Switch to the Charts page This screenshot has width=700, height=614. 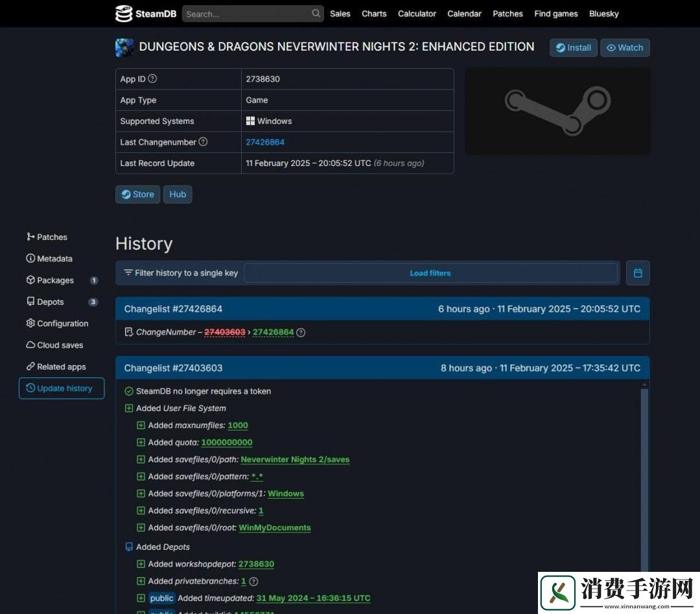[x=374, y=13]
